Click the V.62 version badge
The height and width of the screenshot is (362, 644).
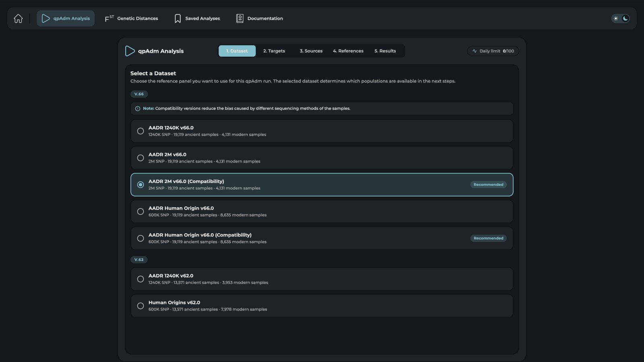[x=139, y=260]
